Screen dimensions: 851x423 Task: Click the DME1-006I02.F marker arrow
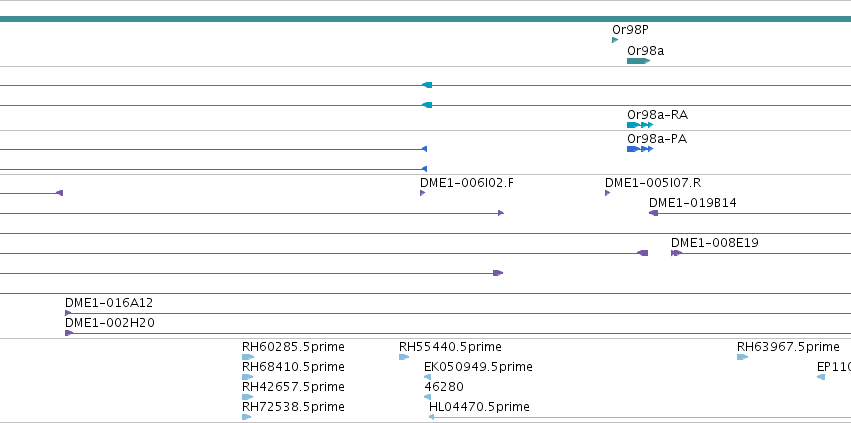coord(422,193)
